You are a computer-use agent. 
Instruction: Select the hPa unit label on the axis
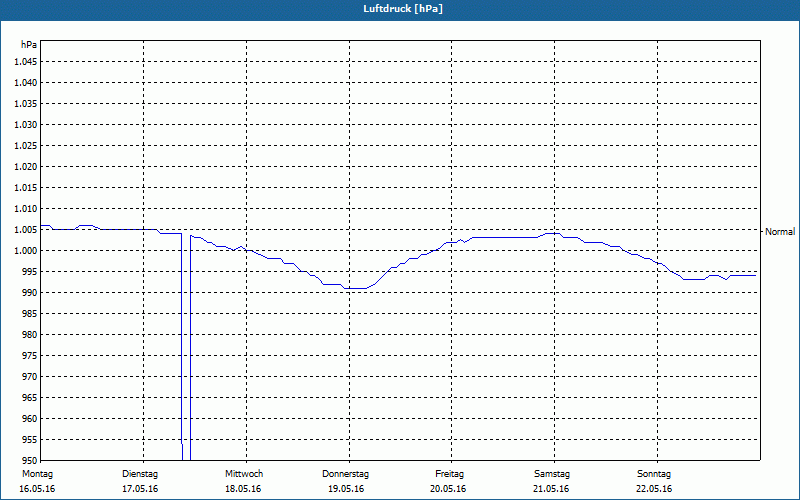[29, 45]
